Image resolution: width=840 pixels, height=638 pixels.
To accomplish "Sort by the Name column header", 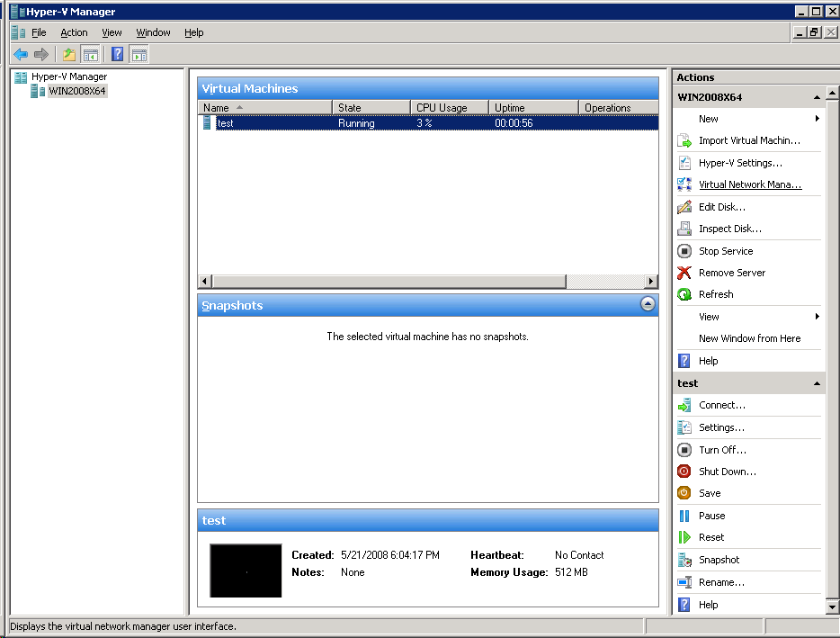I will pyautogui.click(x=264, y=108).
